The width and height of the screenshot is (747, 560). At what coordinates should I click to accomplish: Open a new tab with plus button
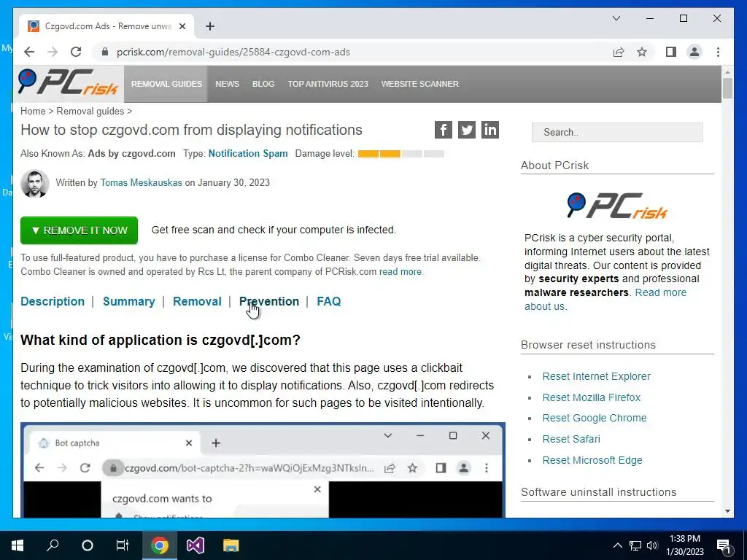click(x=209, y=26)
